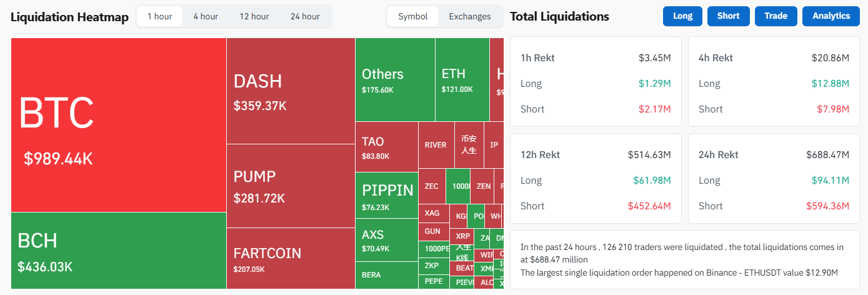
Task: Open the Analytics button
Action: [831, 16]
